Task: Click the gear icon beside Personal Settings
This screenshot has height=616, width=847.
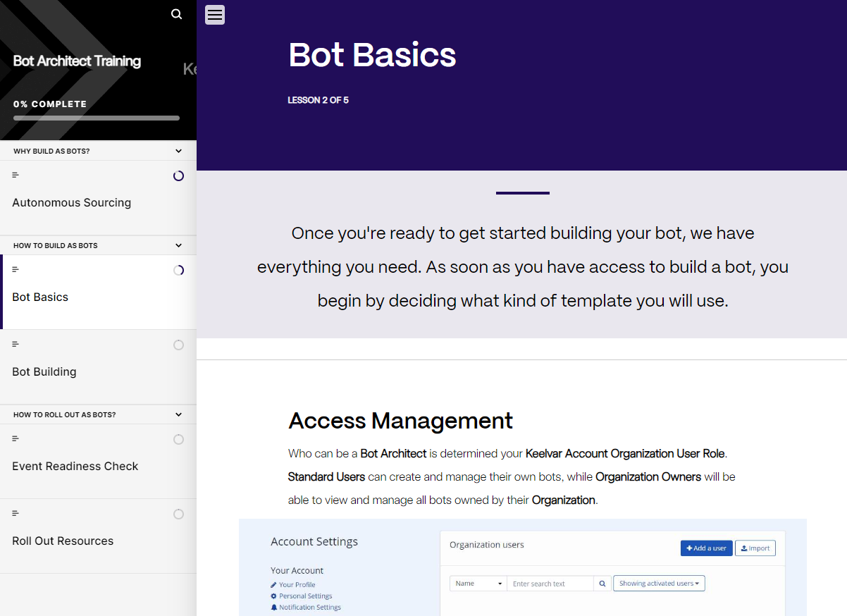Action: pos(274,596)
